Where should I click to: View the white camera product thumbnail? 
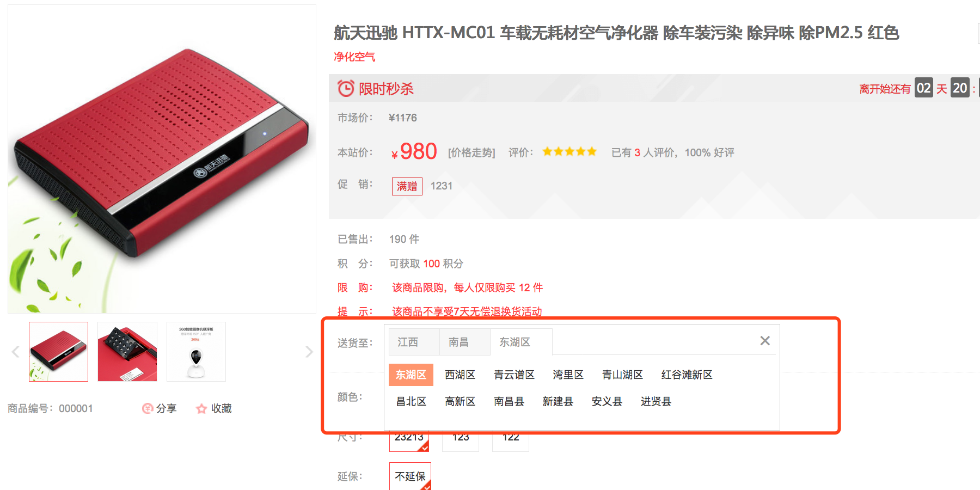point(196,352)
